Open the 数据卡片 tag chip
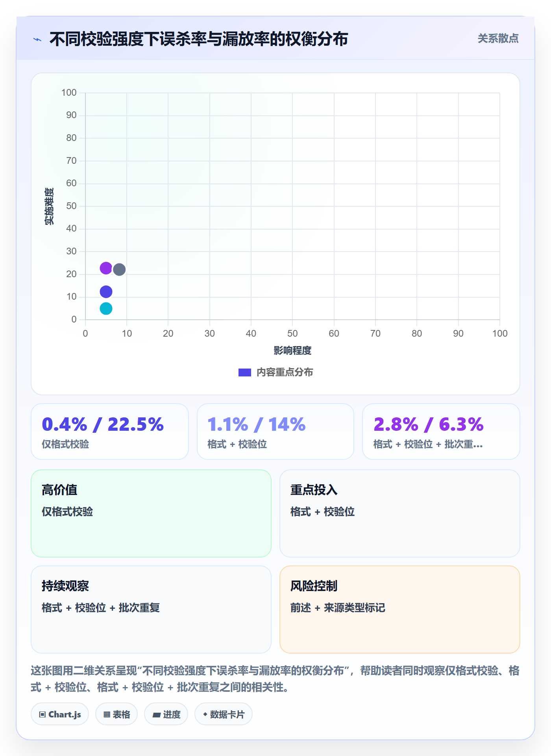This screenshot has width=551, height=756. (224, 714)
